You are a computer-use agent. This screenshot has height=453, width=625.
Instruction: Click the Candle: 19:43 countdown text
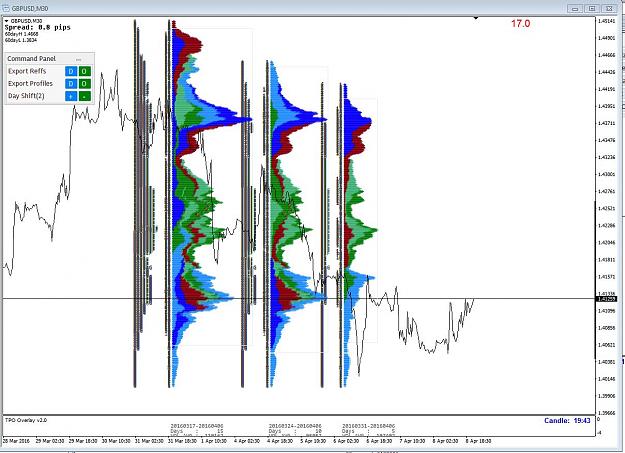(x=567, y=420)
